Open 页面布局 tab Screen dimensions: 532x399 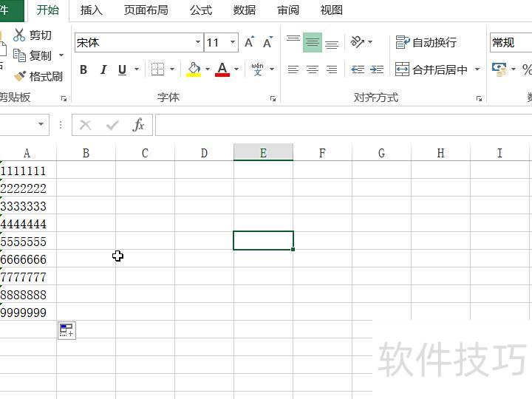(146, 10)
